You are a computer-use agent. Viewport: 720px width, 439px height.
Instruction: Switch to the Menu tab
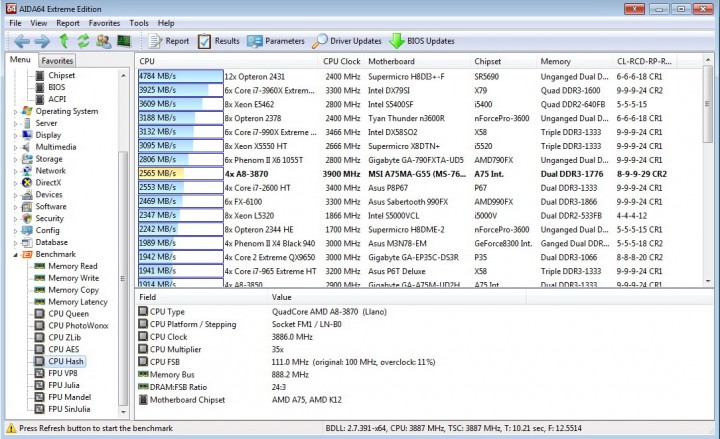(x=20, y=60)
